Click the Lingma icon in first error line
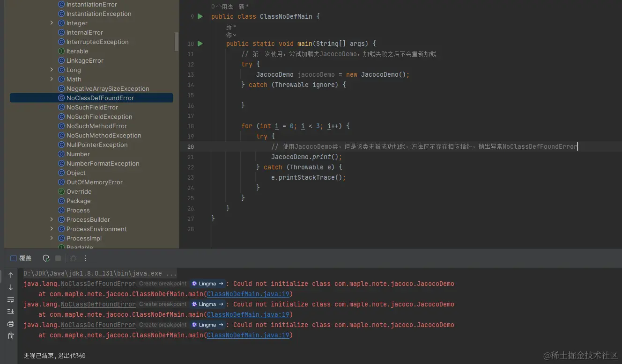Screen dimensions: 622x364 click(x=194, y=284)
